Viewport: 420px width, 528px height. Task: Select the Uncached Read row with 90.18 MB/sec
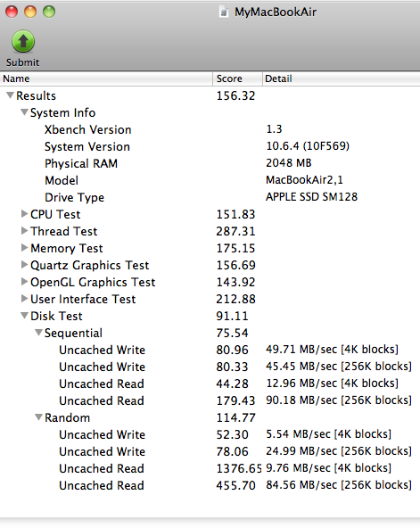[210, 400]
